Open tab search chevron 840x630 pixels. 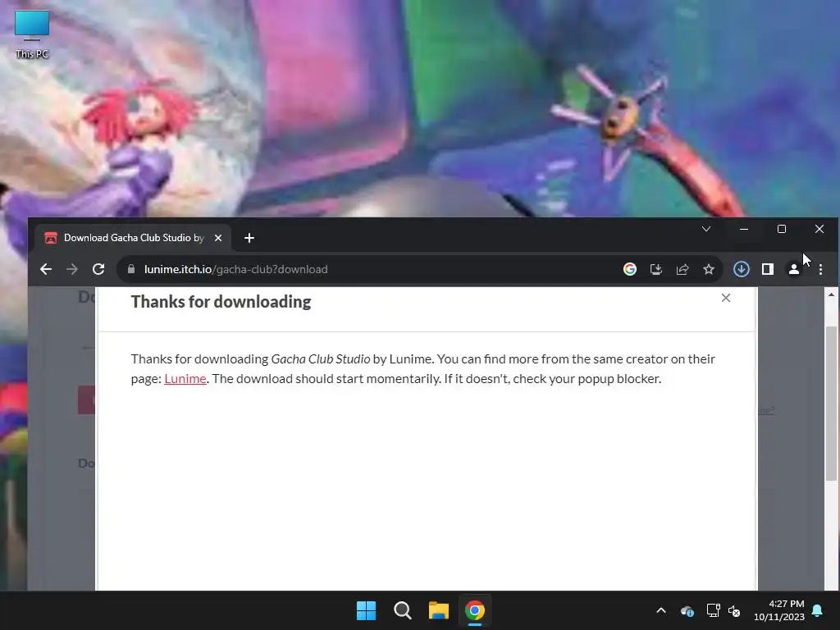pyautogui.click(x=706, y=230)
